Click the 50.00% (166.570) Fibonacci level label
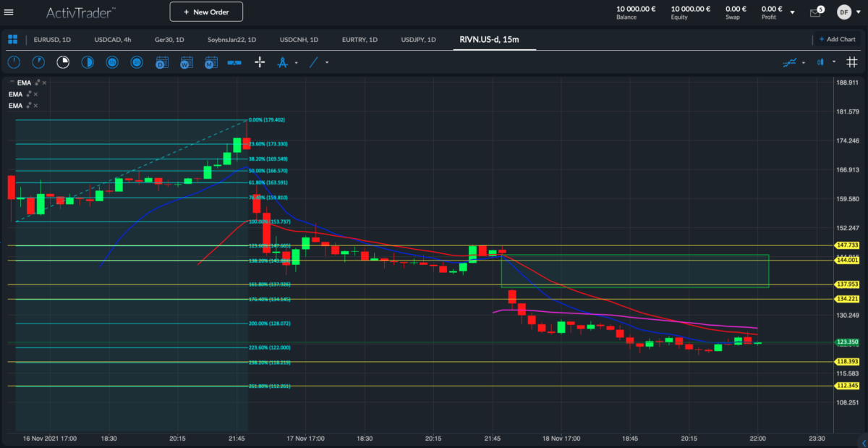 (268, 171)
